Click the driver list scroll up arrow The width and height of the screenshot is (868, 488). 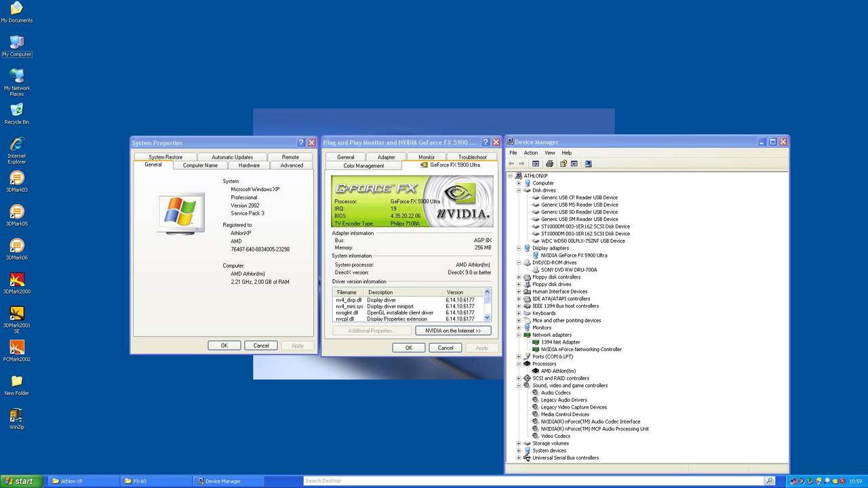(x=487, y=292)
